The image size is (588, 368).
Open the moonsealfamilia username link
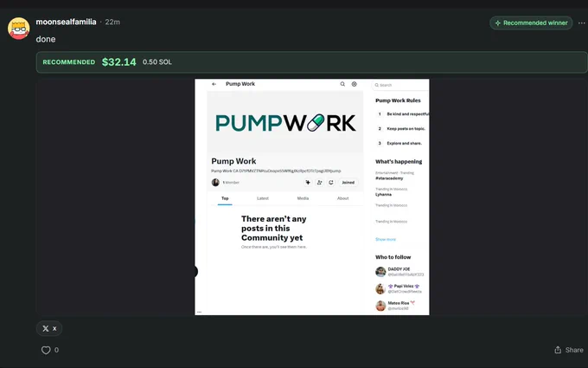(x=66, y=22)
